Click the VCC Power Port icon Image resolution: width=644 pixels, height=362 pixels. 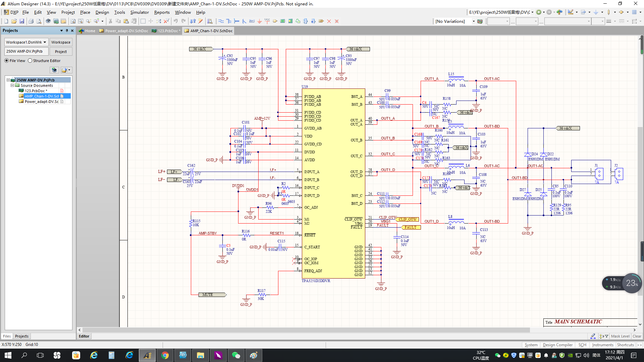[x=267, y=21]
